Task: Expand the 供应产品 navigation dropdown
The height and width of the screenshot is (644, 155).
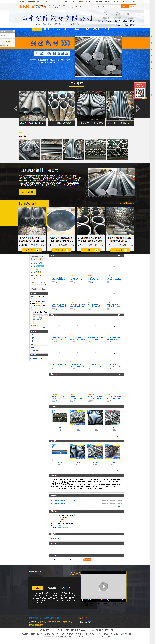Action: pyautogui.click(x=56, y=29)
